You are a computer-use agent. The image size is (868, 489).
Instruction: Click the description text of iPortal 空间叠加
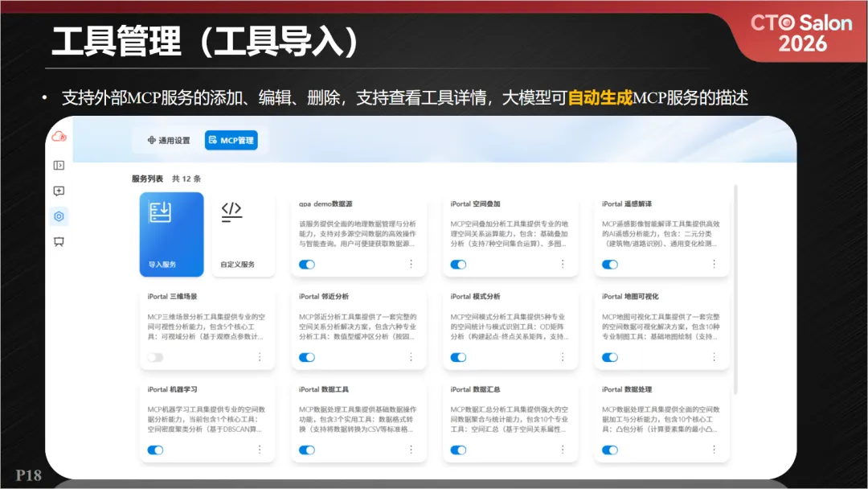pos(510,234)
